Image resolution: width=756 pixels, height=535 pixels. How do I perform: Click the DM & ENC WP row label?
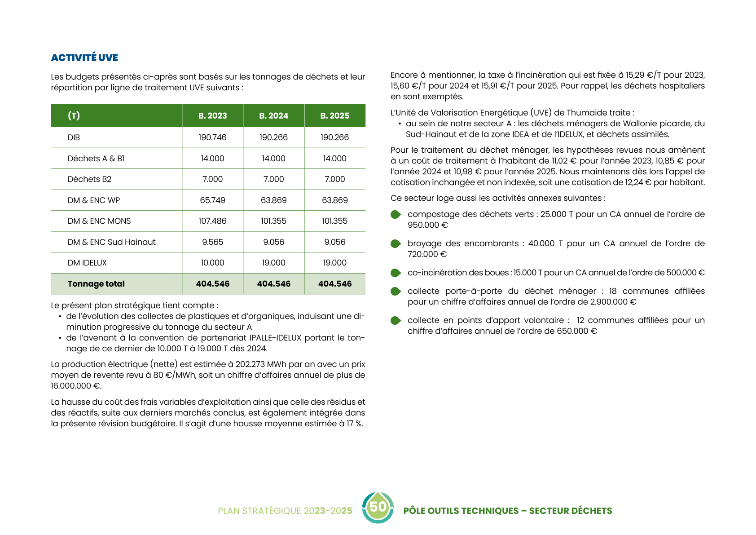(x=94, y=200)
